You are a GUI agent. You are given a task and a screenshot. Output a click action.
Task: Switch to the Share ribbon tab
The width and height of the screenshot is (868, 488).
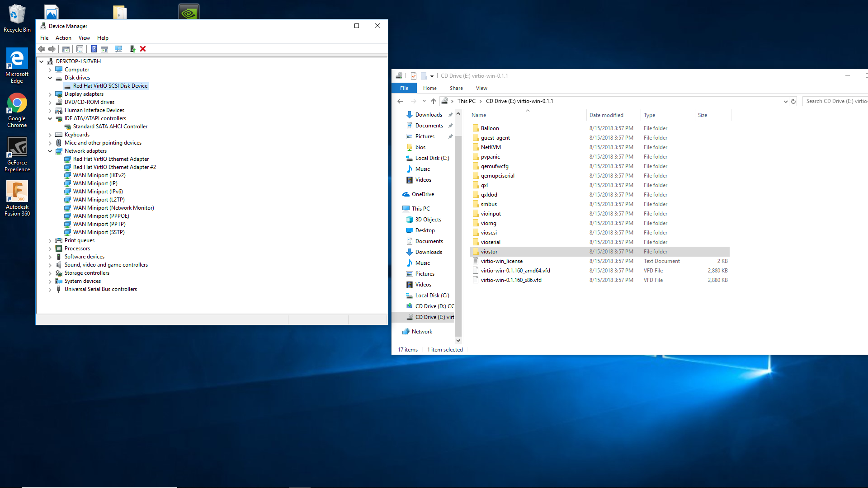tap(456, 88)
